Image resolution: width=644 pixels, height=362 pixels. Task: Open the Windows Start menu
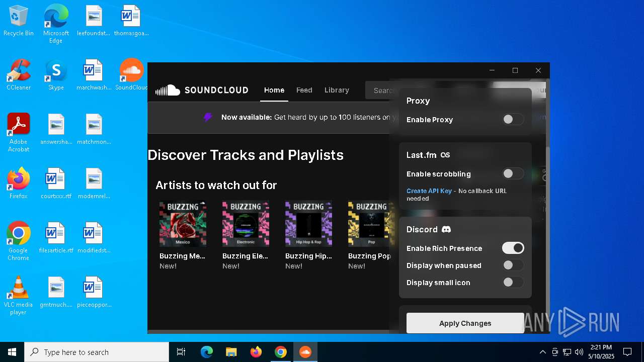click(x=12, y=352)
